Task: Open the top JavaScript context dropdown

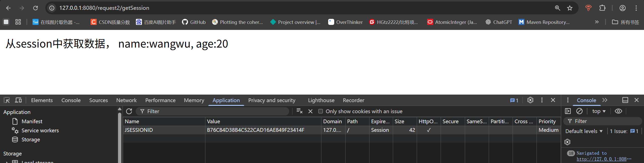Action: (599, 111)
